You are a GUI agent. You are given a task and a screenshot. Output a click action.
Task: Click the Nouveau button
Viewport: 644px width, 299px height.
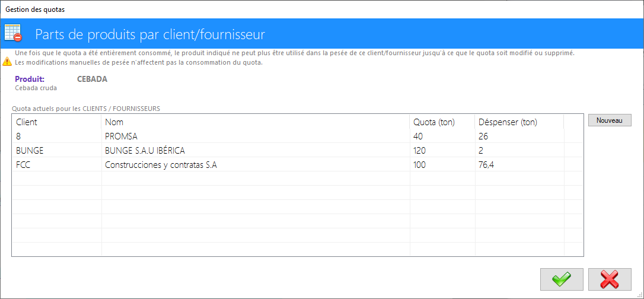coord(610,120)
